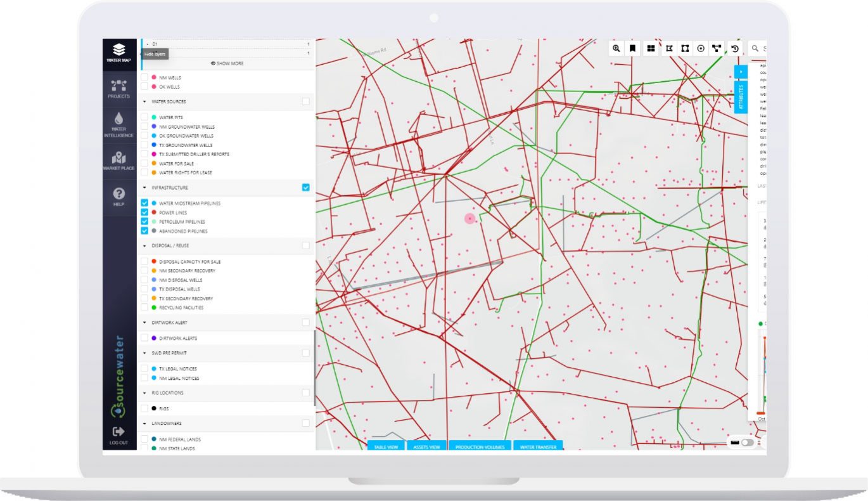Click the zoom-in magnifier map tool
The height and width of the screenshot is (501, 868).
pos(616,48)
